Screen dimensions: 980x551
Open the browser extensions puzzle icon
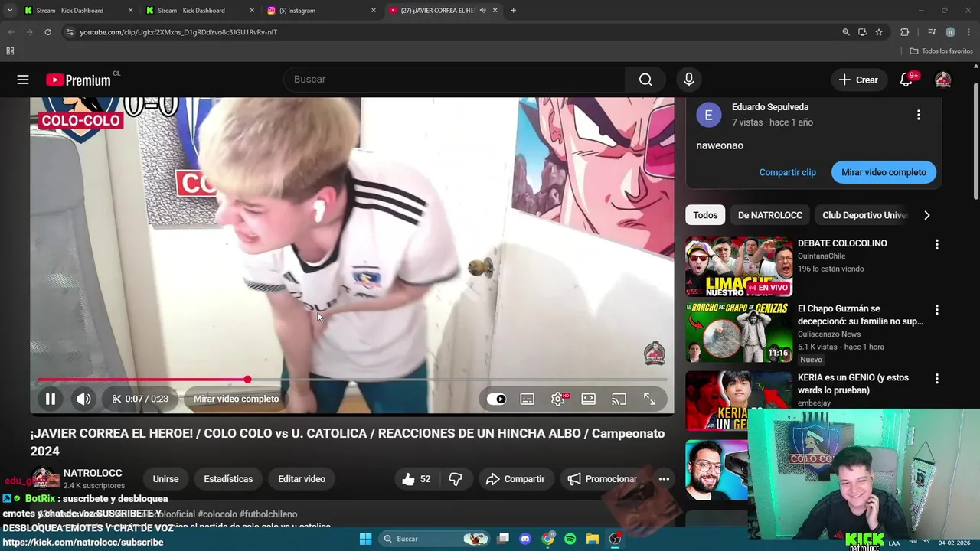905,32
